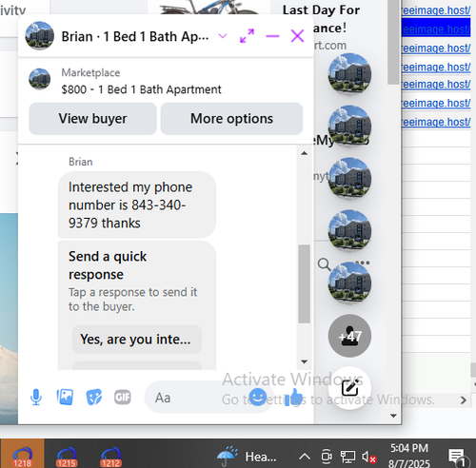The width and height of the screenshot is (476, 468).
Task: Expand Brian's chat to full Messenger view
Action: tap(247, 36)
